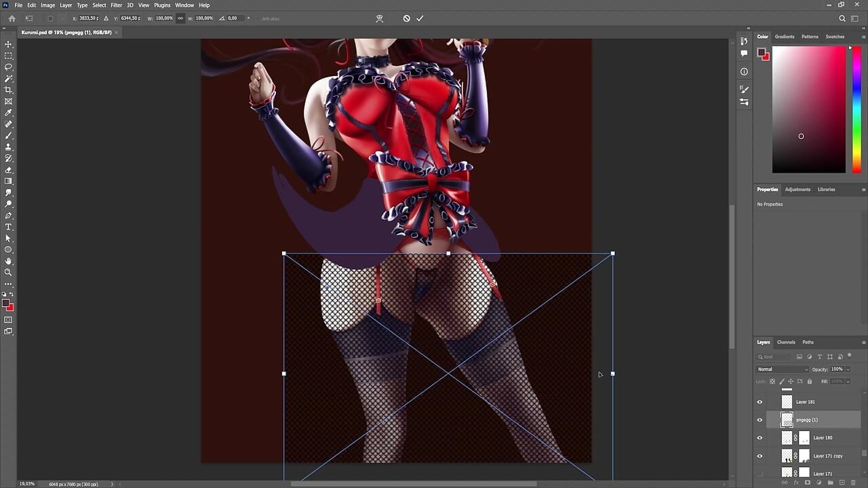This screenshot has height=488, width=868.
Task: Open the fx layer style menu
Action: pyautogui.click(x=796, y=483)
